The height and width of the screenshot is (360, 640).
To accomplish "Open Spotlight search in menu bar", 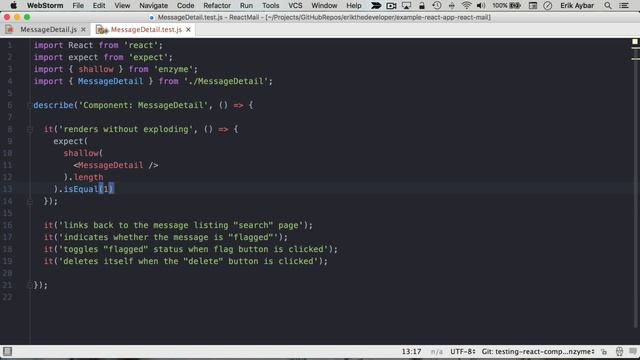I will [608, 6].
